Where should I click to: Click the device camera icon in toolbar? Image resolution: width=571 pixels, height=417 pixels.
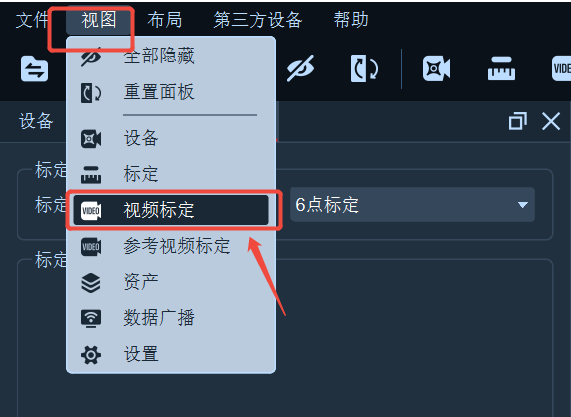pos(436,68)
